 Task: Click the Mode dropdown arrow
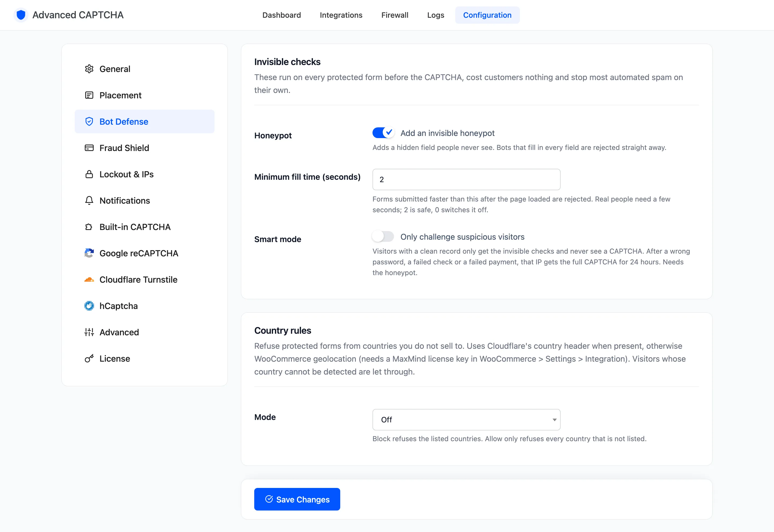click(x=555, y=420)
